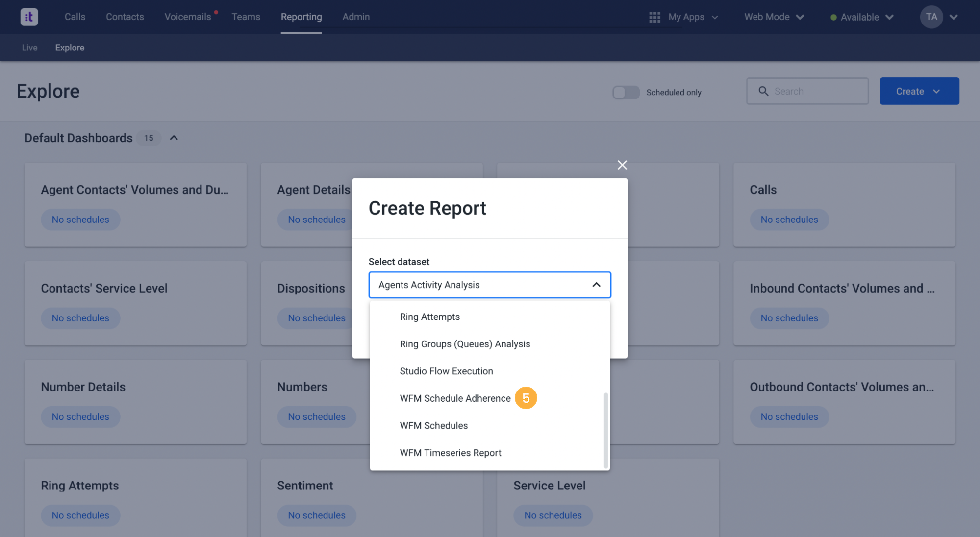Toggle the Scheduled only switch
This screenshot has height=537, width=980.
pos(626,92)
